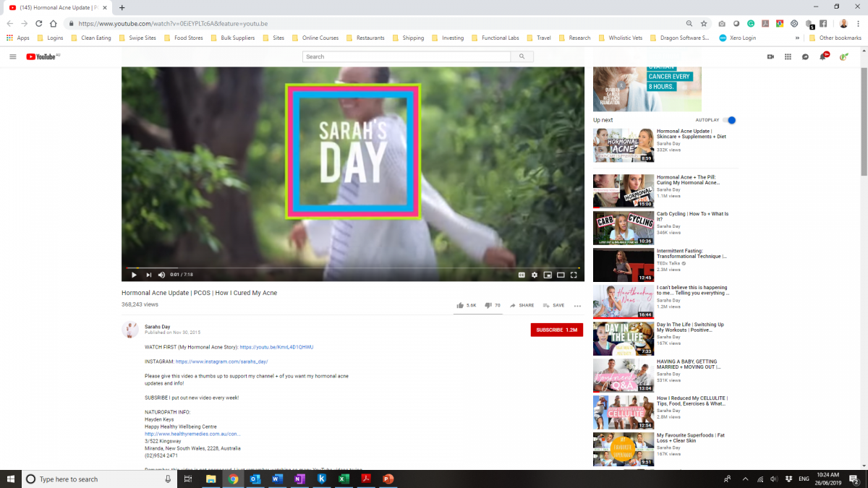Open the YouTube apps grid icon
Image resolution: width=868 pixels, height=488 pixels.
pos(788,56)
